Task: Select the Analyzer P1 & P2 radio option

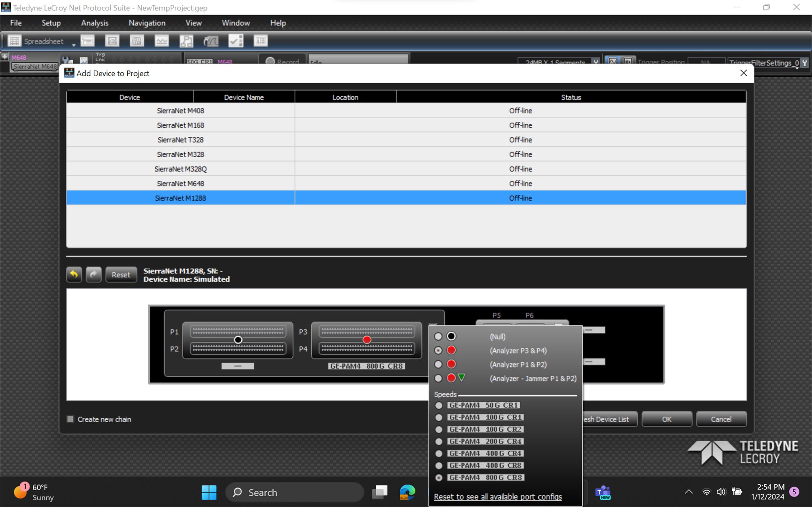Action: tap(438, 364)
